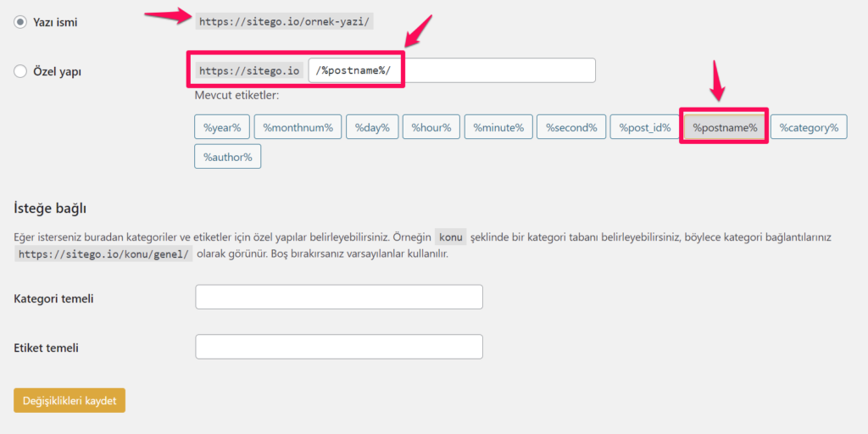The image size is (868, 434).
Task: Insert the %category% tag
Action: pos(809,128)
